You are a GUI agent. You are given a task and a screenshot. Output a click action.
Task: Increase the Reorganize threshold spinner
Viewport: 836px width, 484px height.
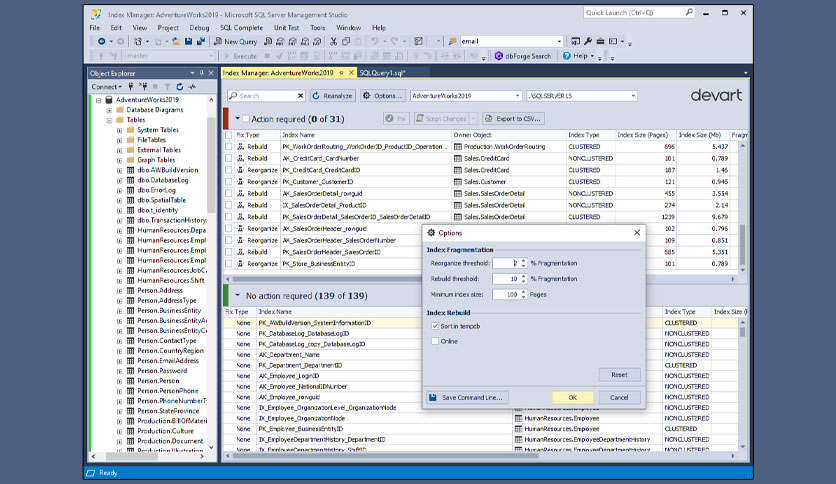[524, 261]
